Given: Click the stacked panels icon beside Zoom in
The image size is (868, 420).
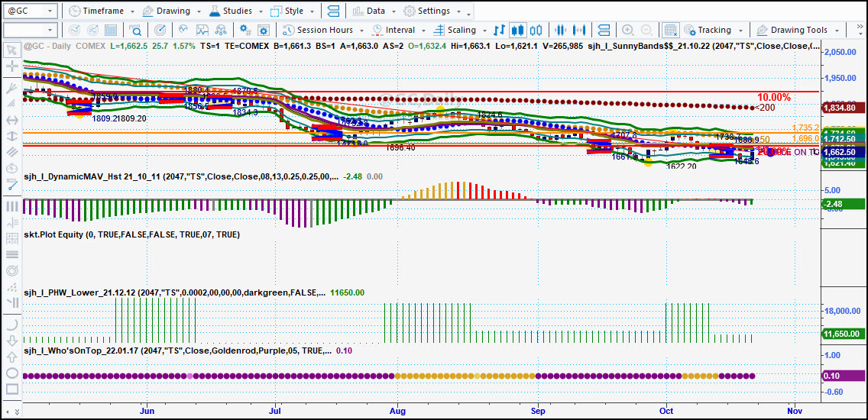Looking at the screenshot, I should [604, 30].
